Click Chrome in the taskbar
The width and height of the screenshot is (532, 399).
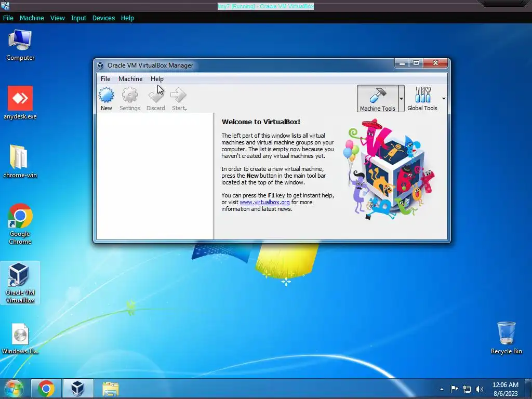(x=46, y=389)
